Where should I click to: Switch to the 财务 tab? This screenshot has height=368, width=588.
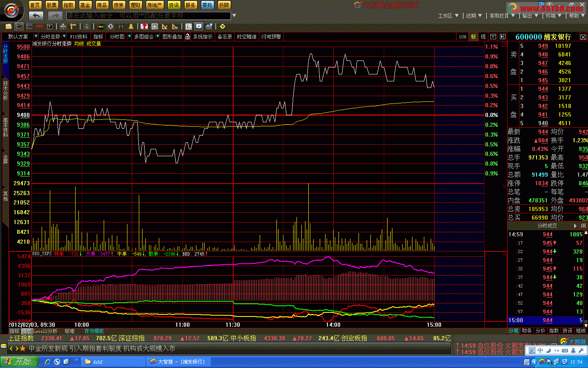[x=527, y=330]
